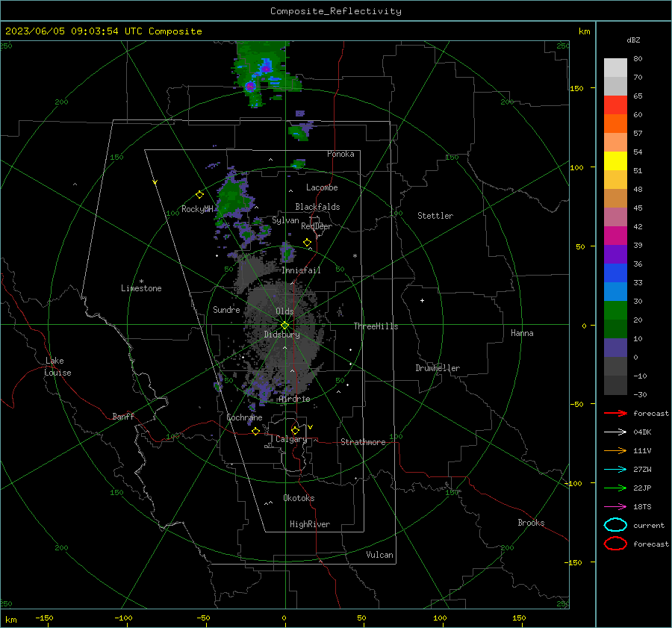The width and height of the screenshot is (672, 628).
Task: Click the white 04DK arrow icon
Action: tap(615, 432)
